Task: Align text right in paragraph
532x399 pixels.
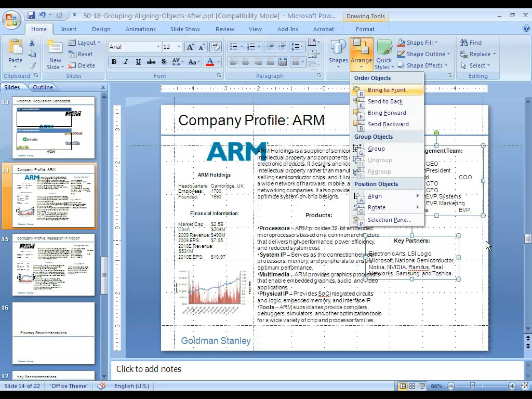Action: tap(258, 62)
